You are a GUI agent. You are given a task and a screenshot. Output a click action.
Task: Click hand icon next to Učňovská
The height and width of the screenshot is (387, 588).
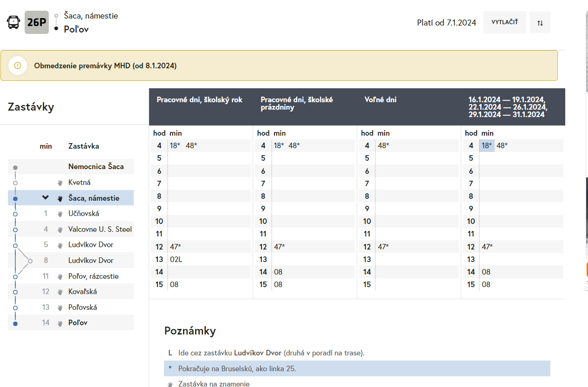[x=60, y=214]
